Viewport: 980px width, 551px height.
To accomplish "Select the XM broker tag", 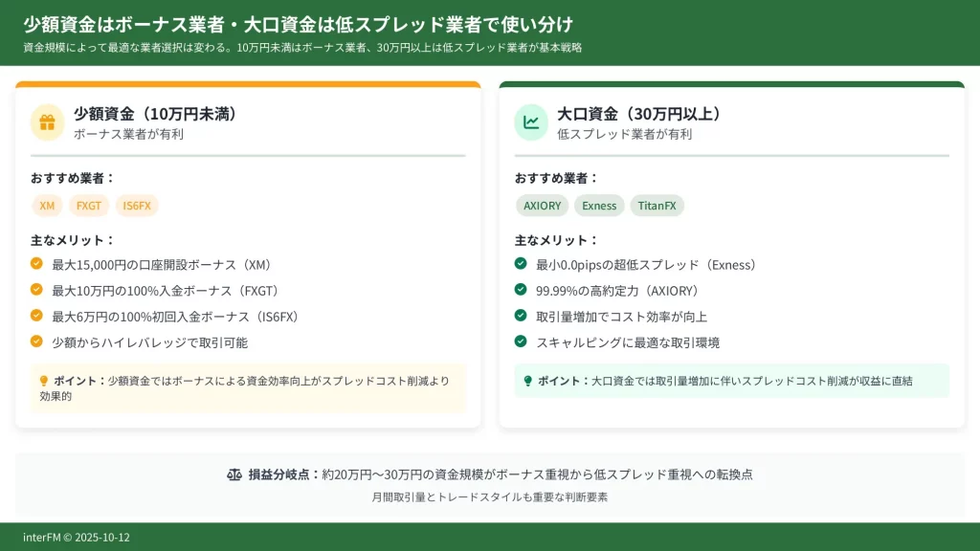I will 47,206.
